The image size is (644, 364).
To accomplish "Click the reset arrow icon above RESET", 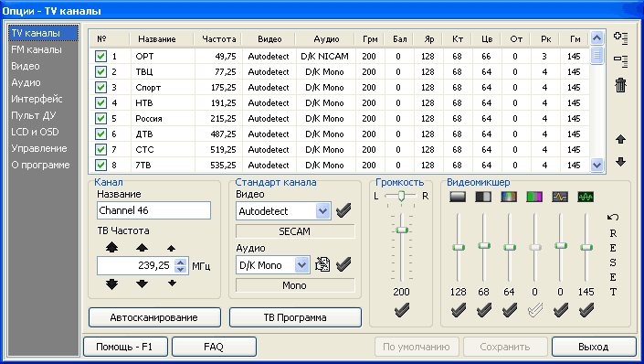I will [x=613, y=217].
